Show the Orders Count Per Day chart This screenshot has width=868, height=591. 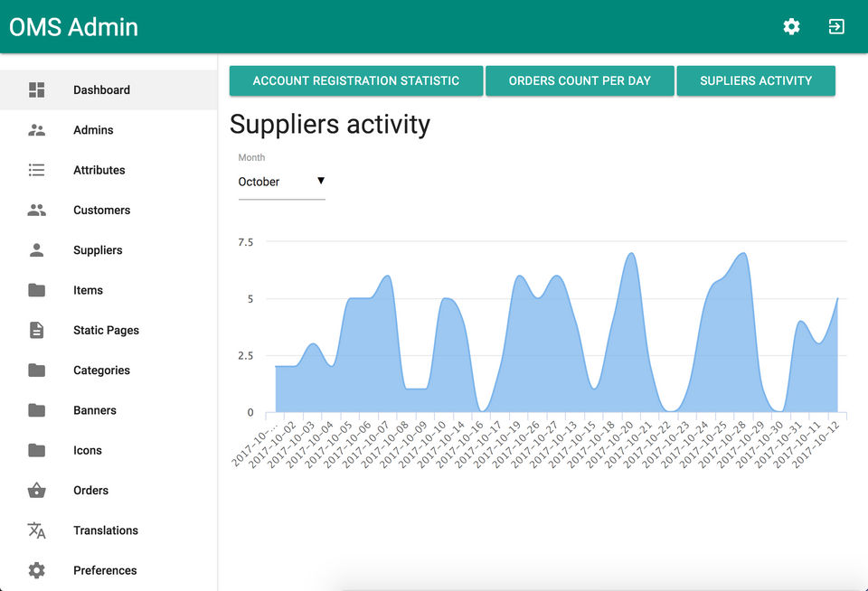point(580,80)
